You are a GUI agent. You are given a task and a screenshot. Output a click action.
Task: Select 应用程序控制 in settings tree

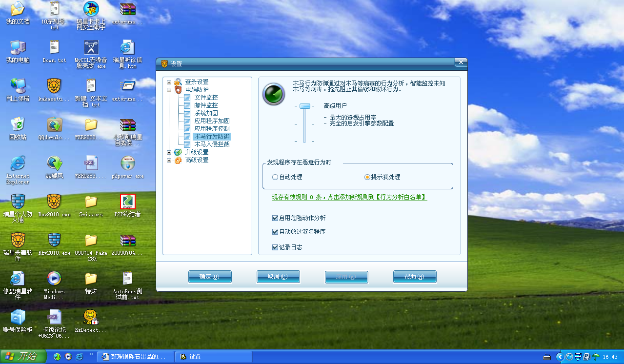tap(212, 129)
